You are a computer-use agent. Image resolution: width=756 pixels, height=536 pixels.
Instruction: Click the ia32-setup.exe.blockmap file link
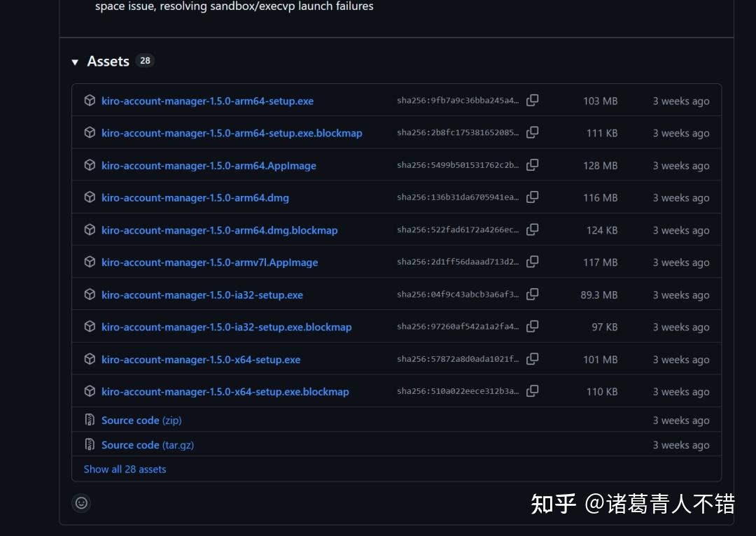226,327
